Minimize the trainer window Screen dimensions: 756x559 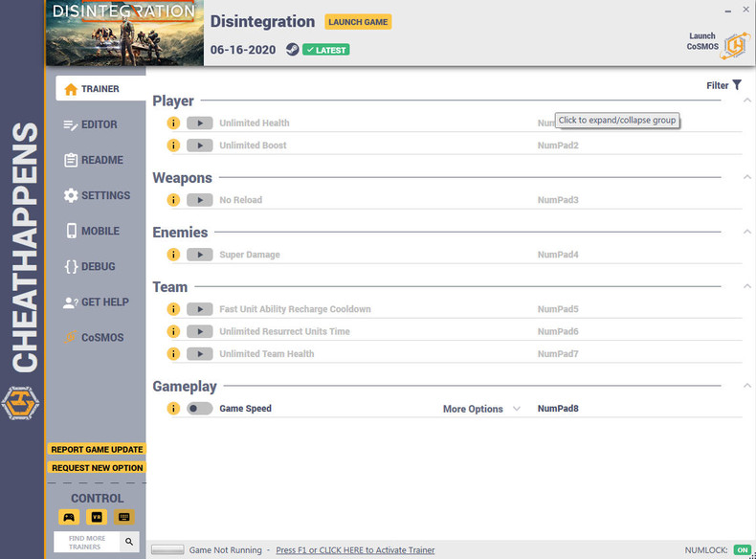click(x=727, y=11)
